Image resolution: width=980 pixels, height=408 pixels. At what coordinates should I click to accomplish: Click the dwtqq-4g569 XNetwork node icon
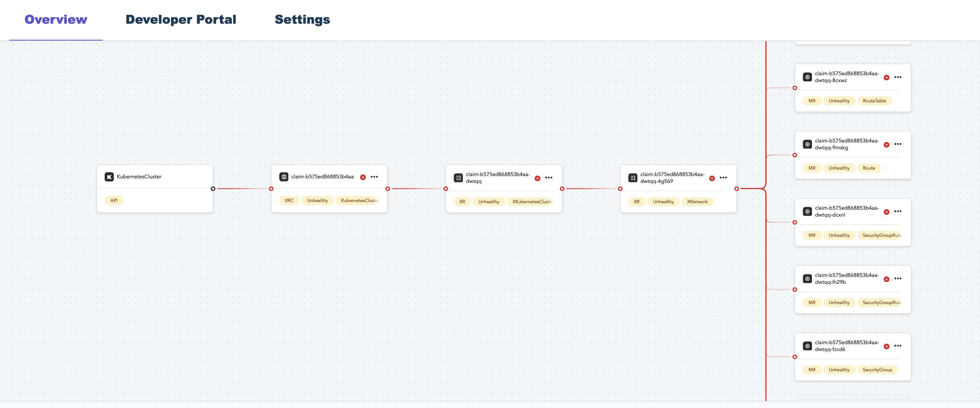tap(633, 178)
